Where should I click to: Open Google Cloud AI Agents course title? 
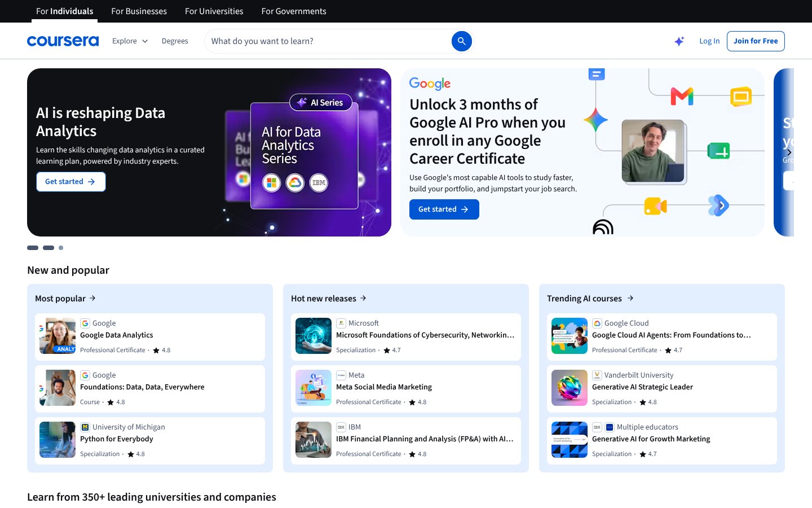pos(672,335)
